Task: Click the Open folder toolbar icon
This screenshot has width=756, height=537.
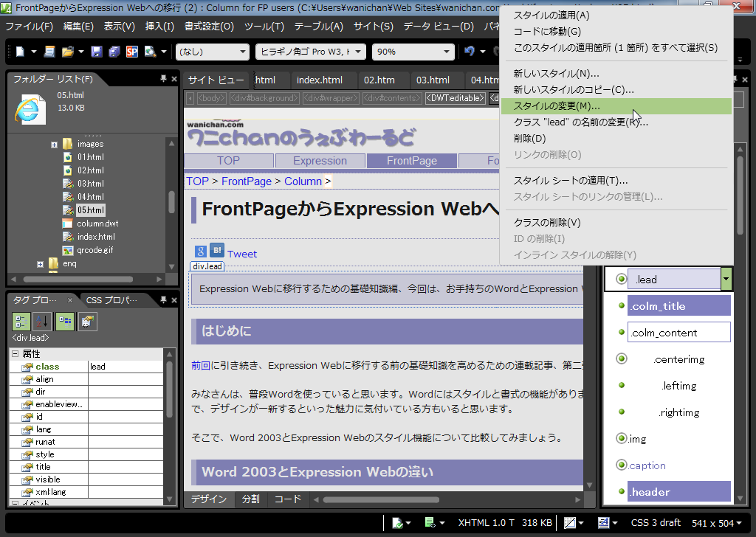Action: click(x=67, y=52)
